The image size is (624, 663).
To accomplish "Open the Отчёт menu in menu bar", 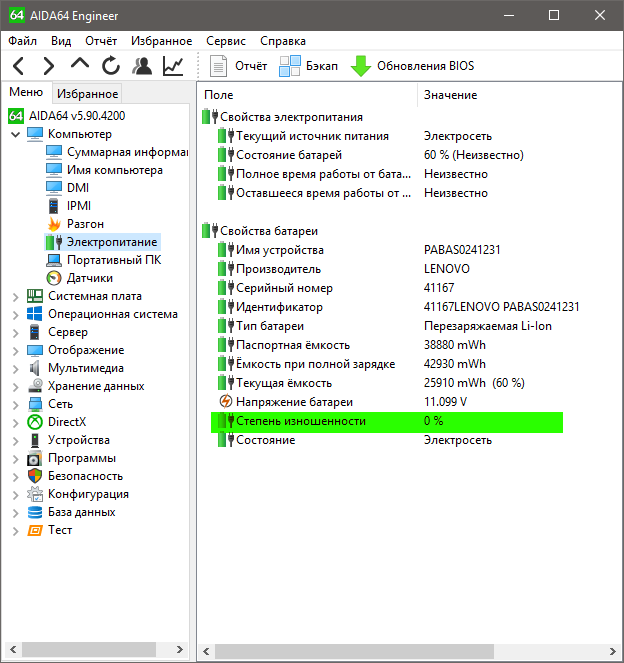I will [101, 41].
